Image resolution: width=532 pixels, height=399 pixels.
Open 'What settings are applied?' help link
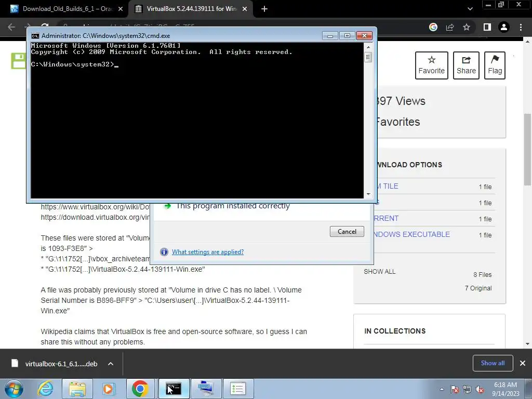[x=208, y=252]
